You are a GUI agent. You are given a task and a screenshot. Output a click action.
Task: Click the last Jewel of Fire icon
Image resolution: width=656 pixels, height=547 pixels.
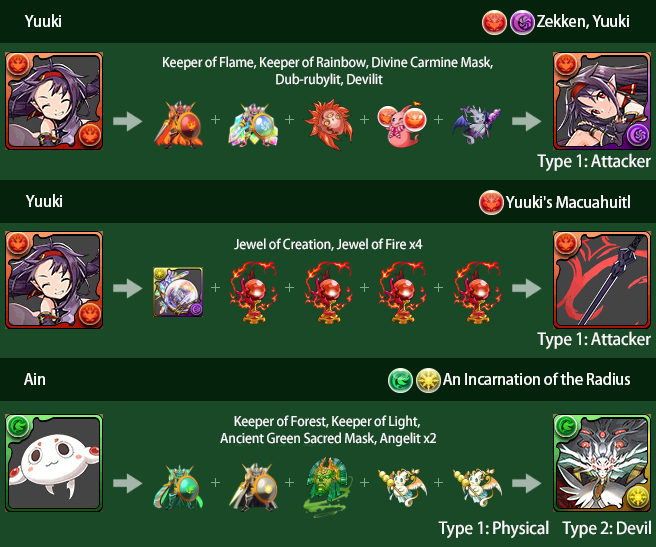pos(477,292)
